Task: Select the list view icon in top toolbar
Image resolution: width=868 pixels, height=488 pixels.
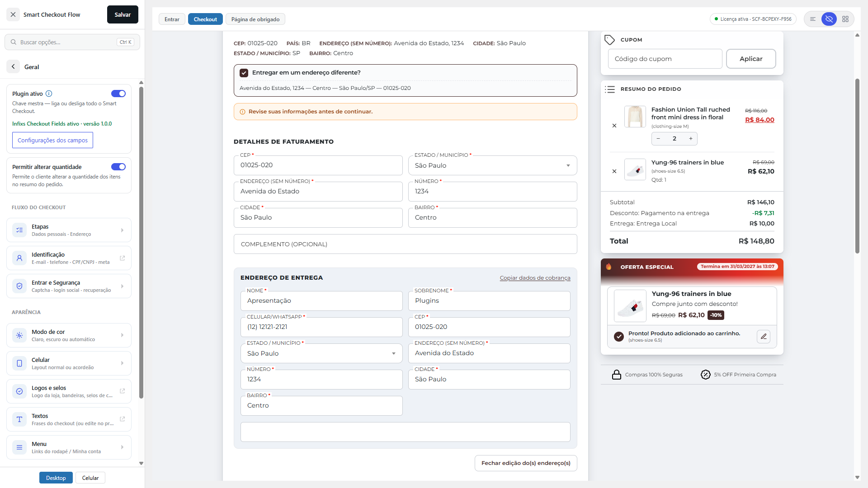Action: coord(813,19)
